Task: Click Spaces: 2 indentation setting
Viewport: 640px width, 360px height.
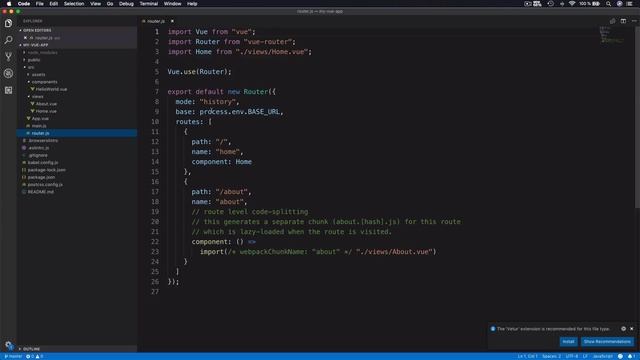Action: coord(551,356)
